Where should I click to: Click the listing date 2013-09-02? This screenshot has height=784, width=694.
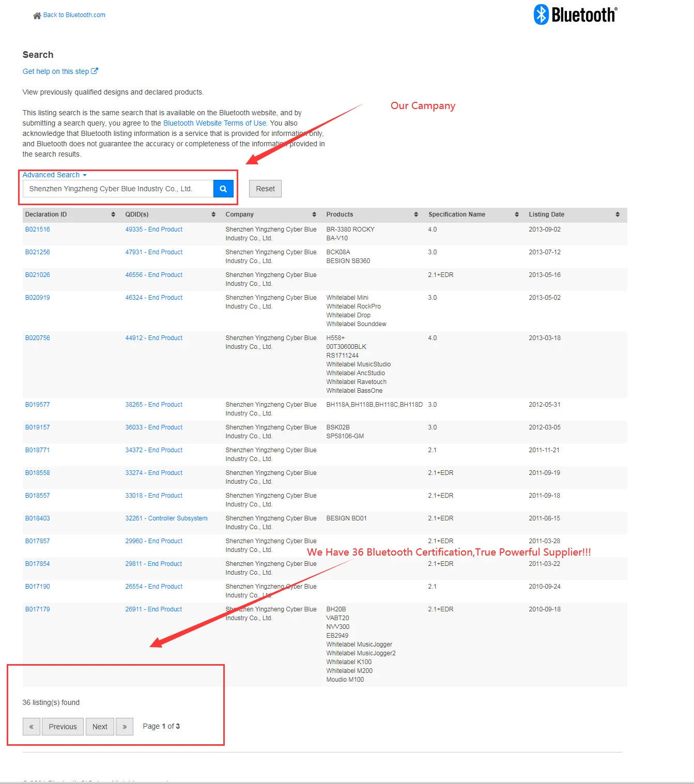point(545,229)
